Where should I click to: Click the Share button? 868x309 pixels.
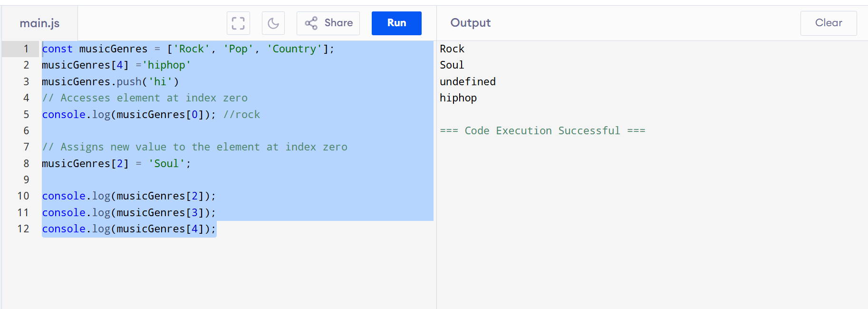coord(328,23)
